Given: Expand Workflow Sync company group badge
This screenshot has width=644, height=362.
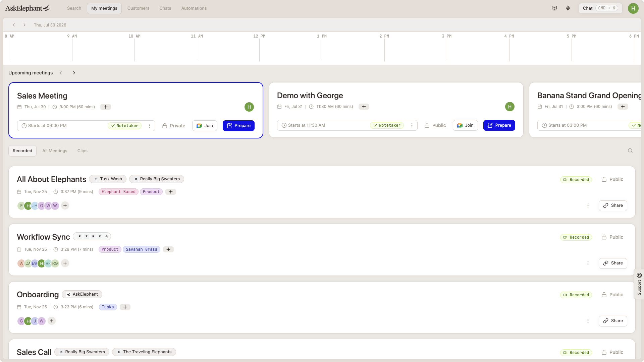Looking at the screenshot, I should click(92, 236).
